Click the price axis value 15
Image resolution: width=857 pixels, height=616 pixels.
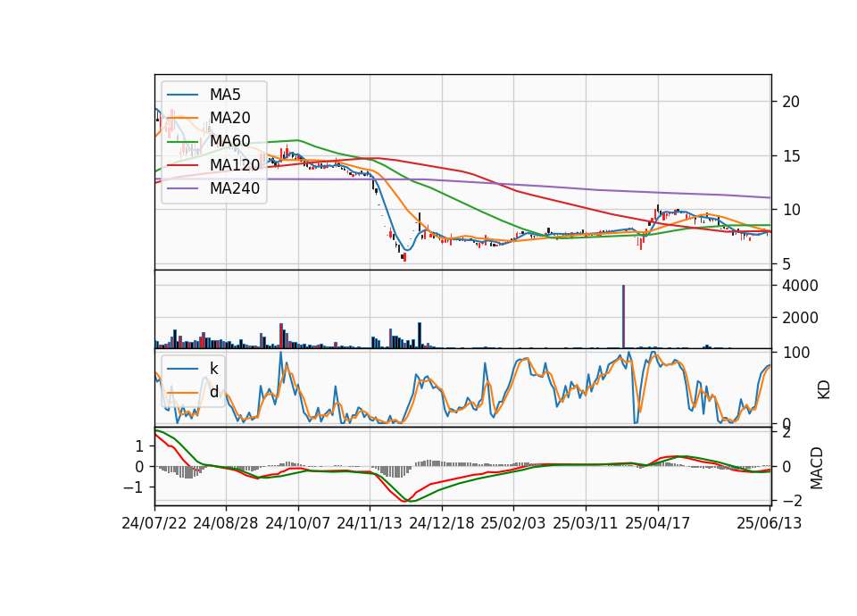(x=791, y=156)
